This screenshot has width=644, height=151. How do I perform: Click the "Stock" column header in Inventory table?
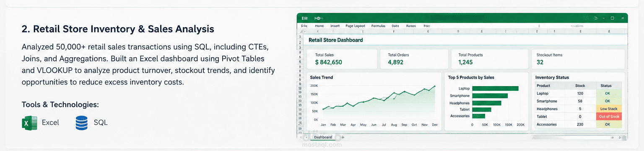[x=580, y=86]
